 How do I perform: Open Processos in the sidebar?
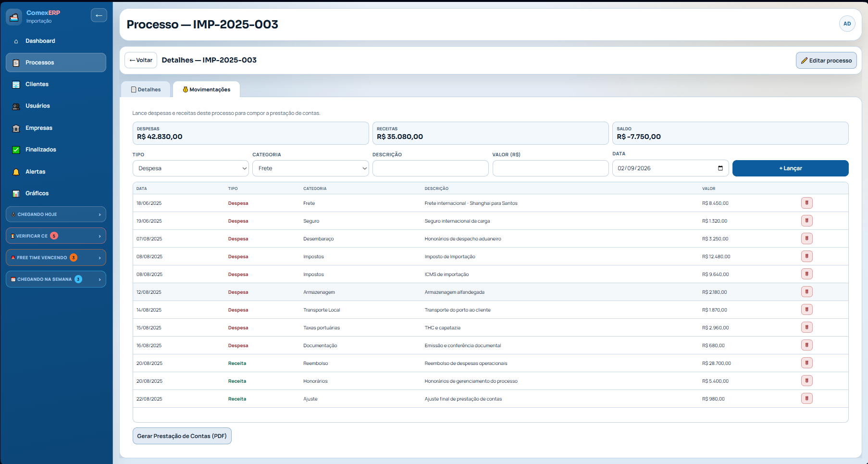click(x=56, y=63)
